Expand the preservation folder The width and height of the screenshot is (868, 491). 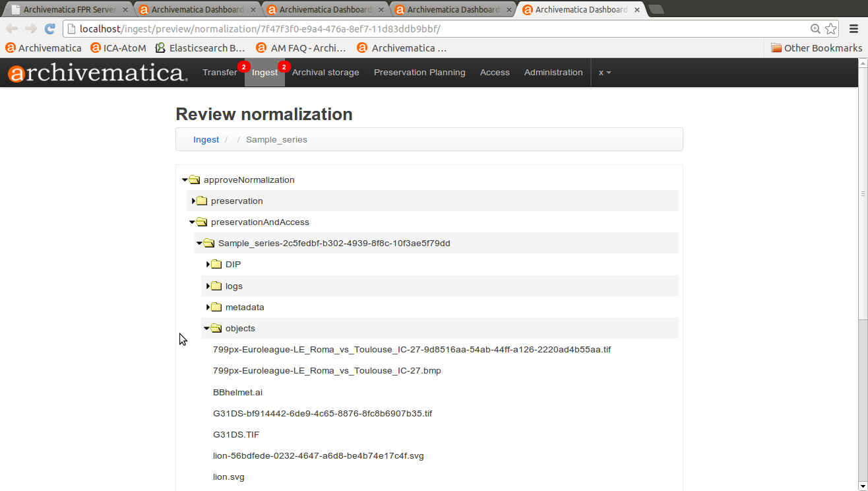point(192,201)
